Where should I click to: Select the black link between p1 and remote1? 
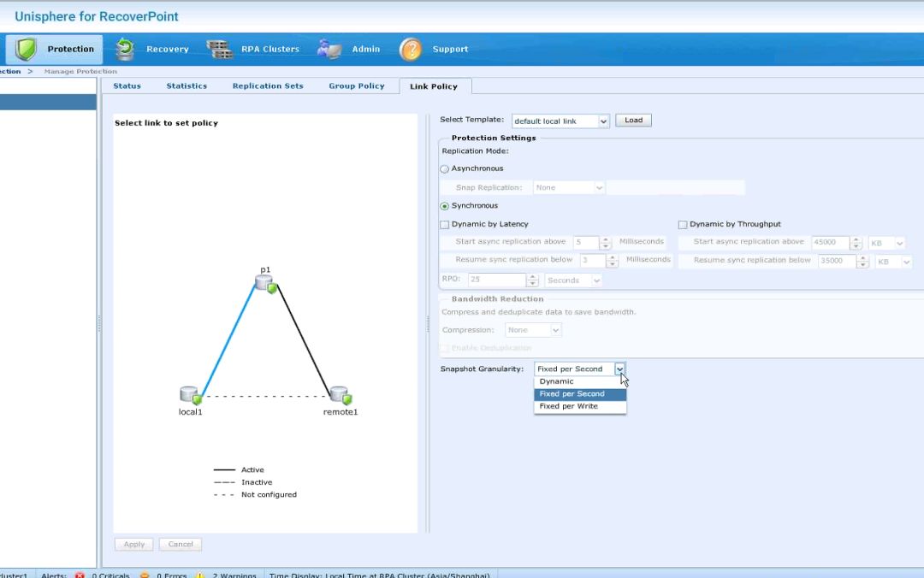[304, 340]
